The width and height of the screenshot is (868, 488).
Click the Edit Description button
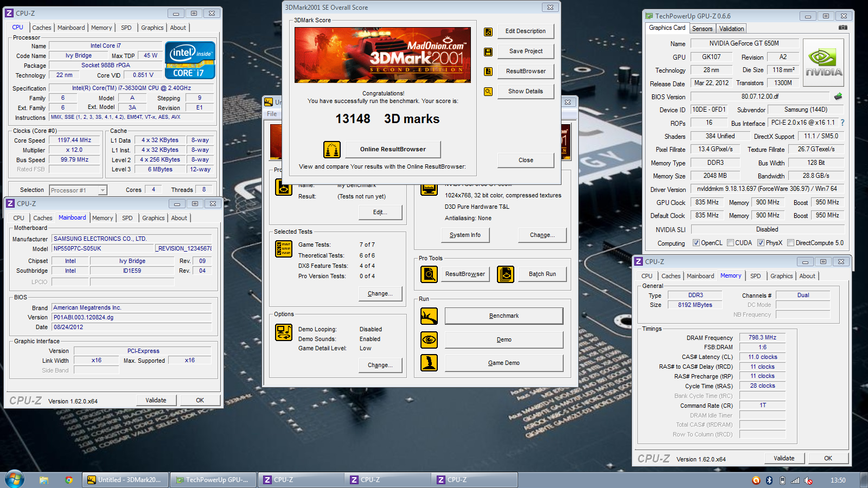[526, 31]
